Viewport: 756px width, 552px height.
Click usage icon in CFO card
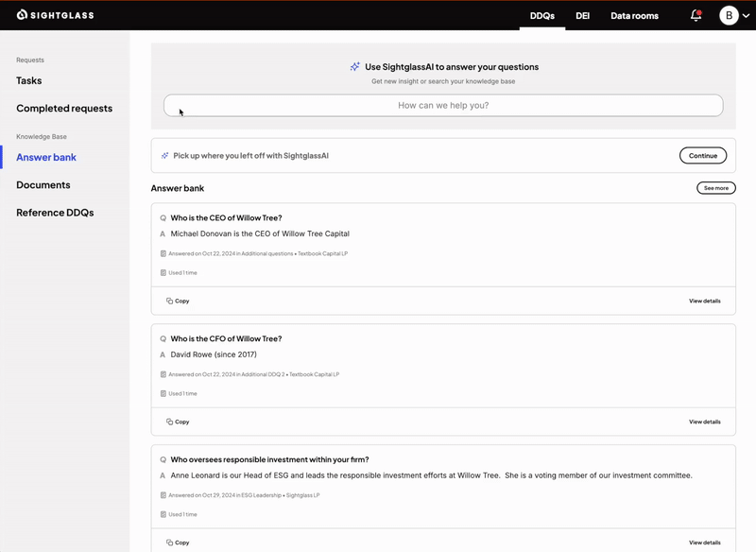coord(163,394)
